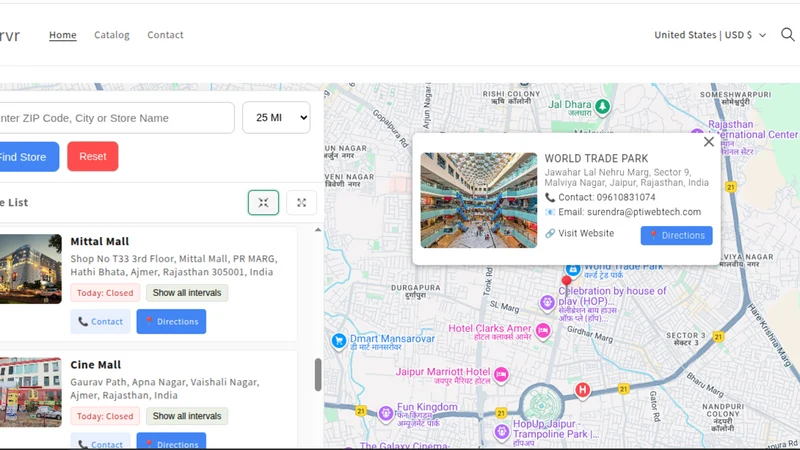Click the Mittal Mall store title
This screenshot has height=450, width=800.
click(x=99, y=241)
